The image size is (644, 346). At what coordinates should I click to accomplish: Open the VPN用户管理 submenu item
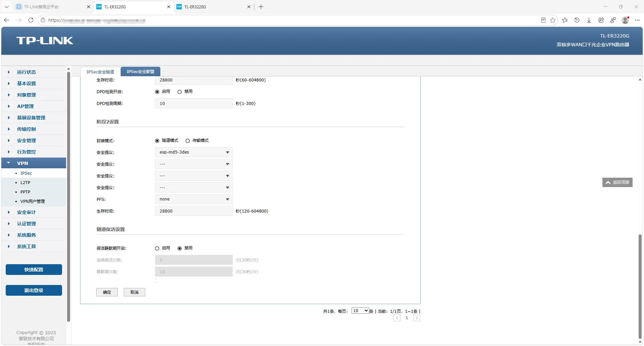33,201
